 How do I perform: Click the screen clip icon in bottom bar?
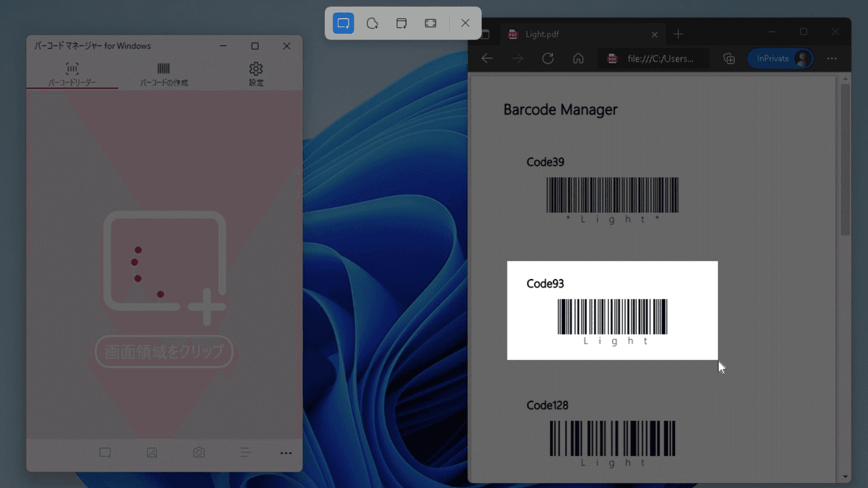[x=105, y=453]
